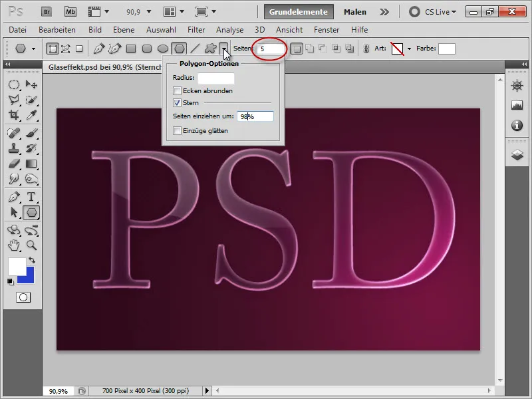Open the polygon options dropdown arrow
This screenshot has height=399, width=532.
pos(224,50)
